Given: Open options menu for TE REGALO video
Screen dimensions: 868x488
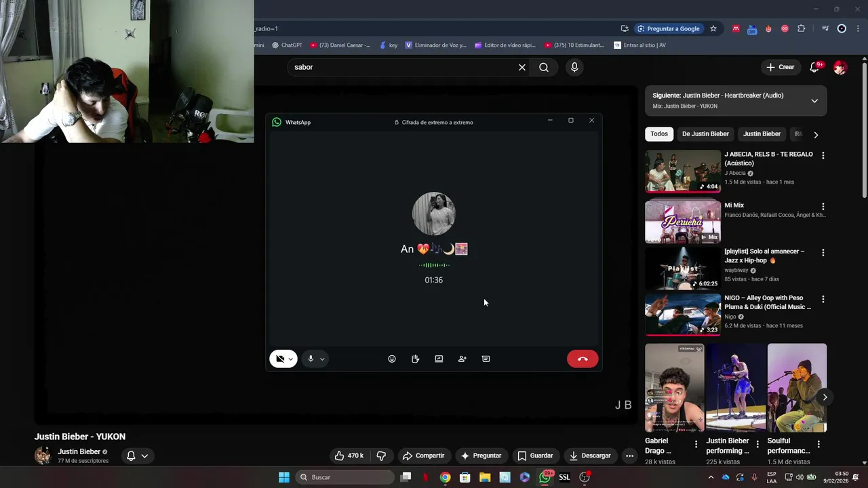Looking at the screenshot, I should pos(823,155).
